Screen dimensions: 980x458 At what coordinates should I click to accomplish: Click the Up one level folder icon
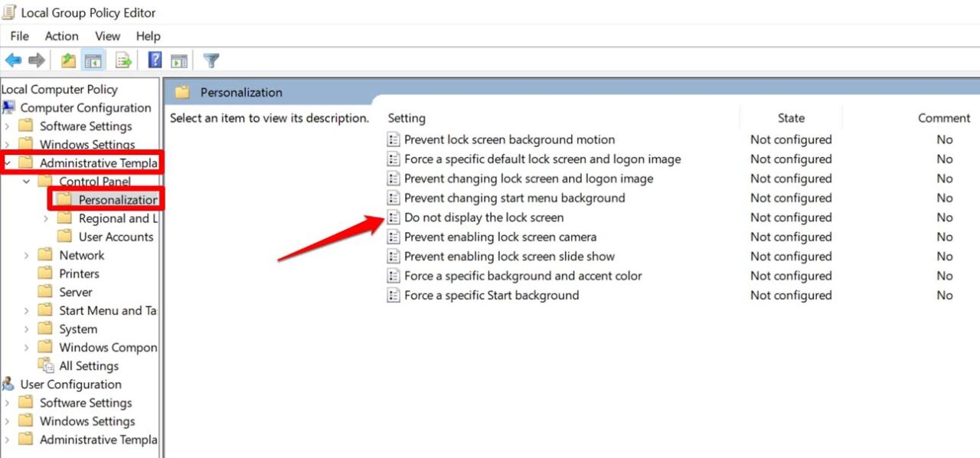[68, 61]
